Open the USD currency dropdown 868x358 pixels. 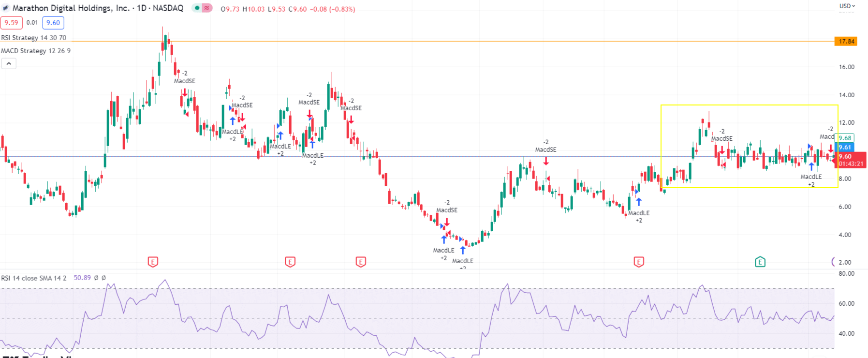(x=847, y=6)
